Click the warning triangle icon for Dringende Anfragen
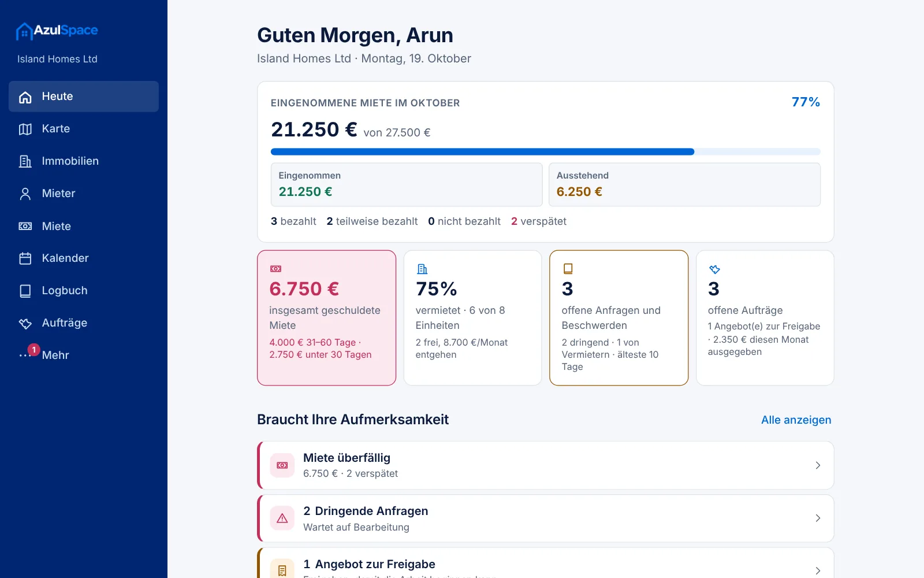924x578 pixels. tap(282, 518)
